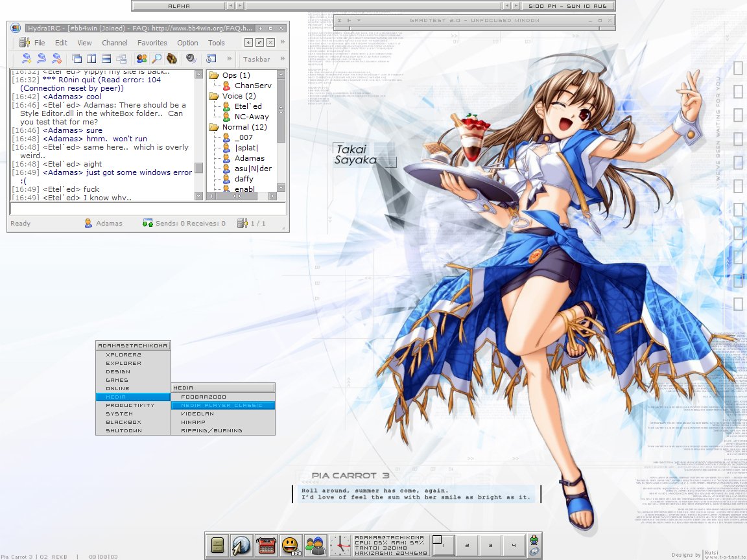The width and height of the screenshot is (747, 560).
Task: Switch to workspace 4 in the pager
Action: [514, 546]
